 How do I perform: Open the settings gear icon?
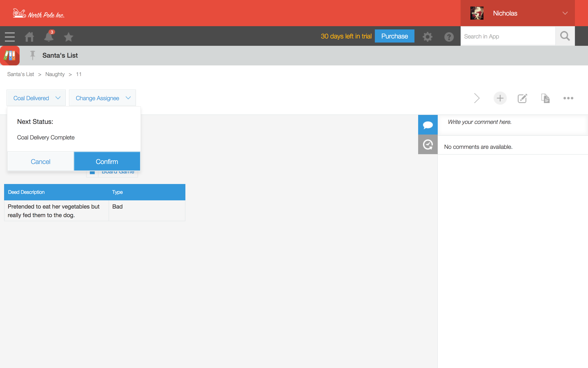427,37
